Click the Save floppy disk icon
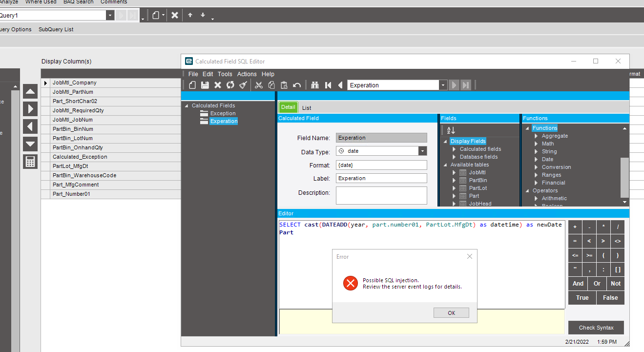The image size is (644, 352). [205, 85]
